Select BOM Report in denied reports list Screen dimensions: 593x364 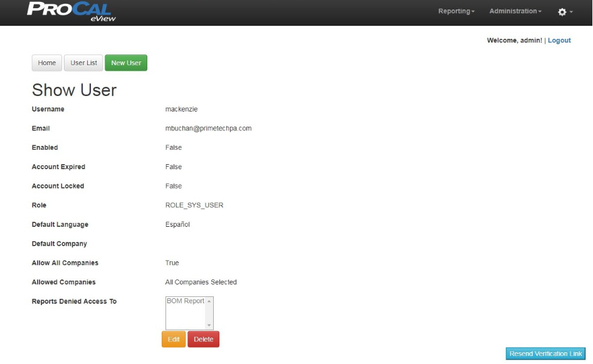point(186,301)
